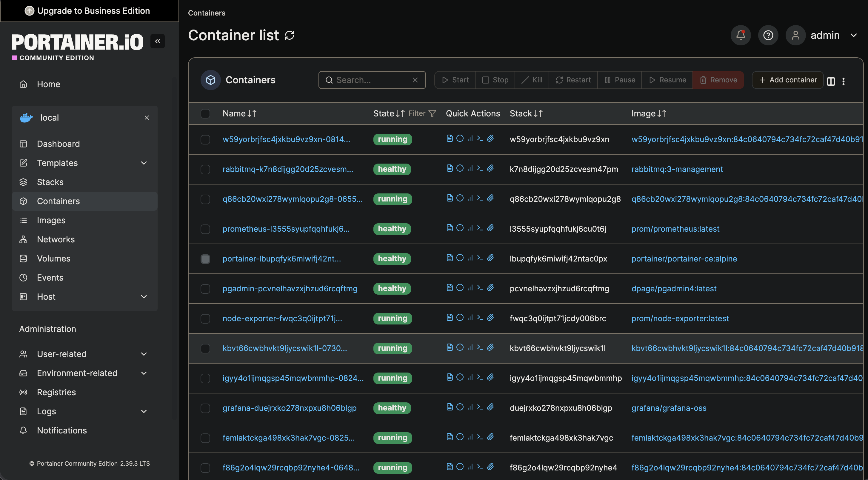
Task: Open table column settings icon
Action: pyautogui.click(x=831, y=81)
